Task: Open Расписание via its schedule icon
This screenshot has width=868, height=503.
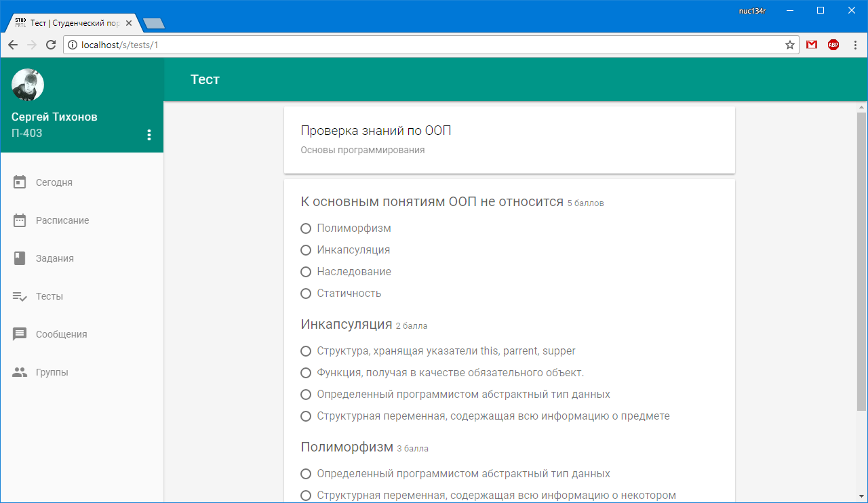Action: [20, 220]
